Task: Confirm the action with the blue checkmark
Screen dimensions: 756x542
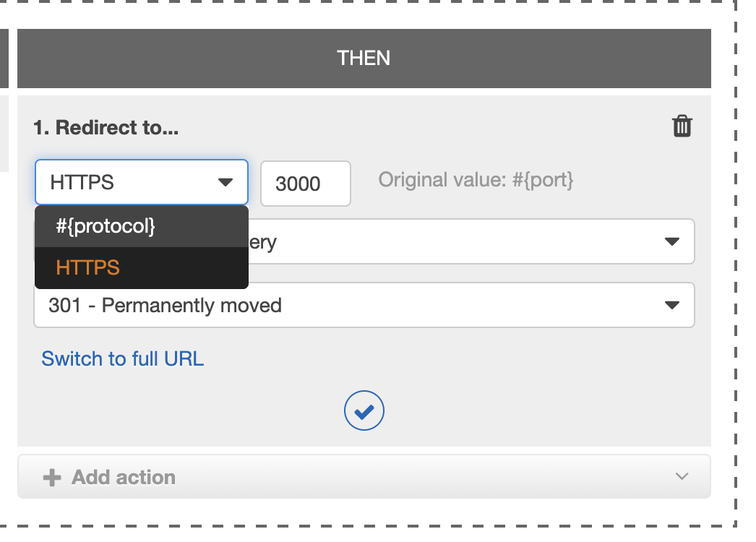Action: point(364,411)
